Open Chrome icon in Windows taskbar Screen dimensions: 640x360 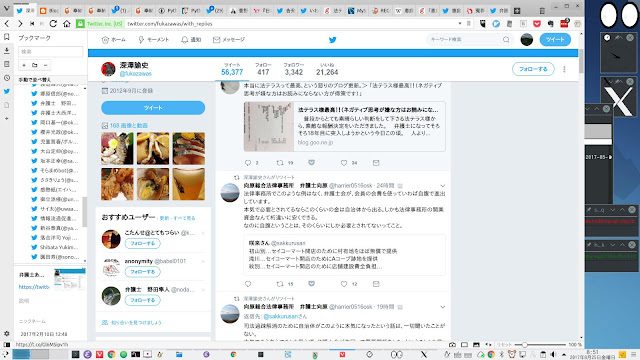tap(111, 354)
